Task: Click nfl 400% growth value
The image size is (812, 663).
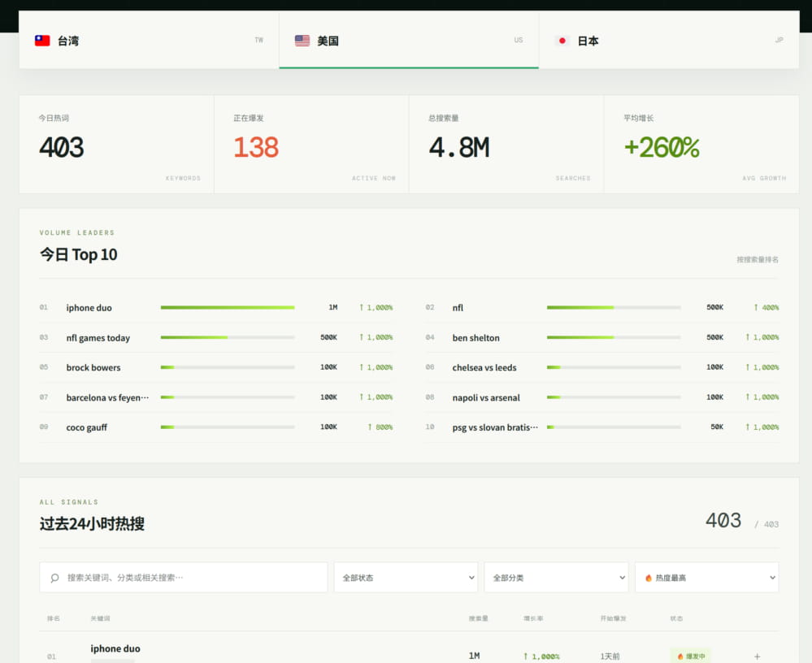Action: [x=766, y=307]
